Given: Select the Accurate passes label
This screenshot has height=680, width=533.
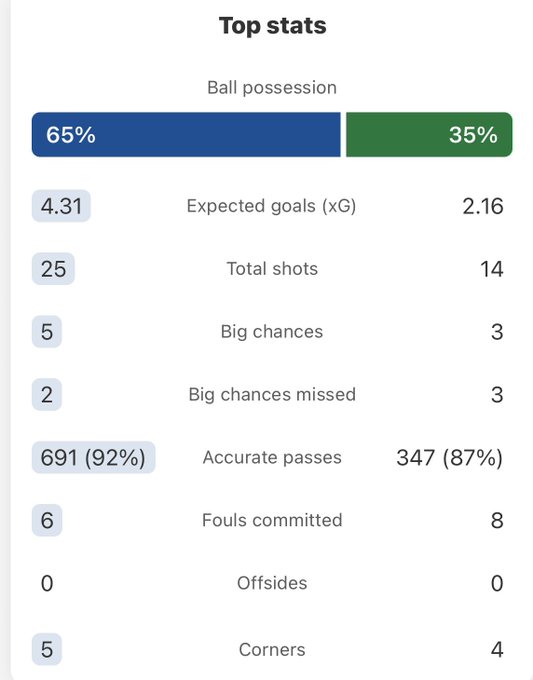Looking at the screenshot, I should click(272, 458).
